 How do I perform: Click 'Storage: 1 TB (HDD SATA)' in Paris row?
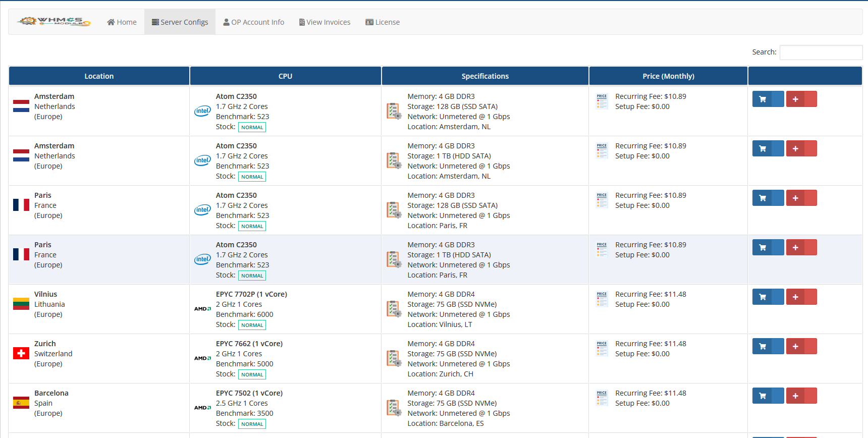coord(449,255)
